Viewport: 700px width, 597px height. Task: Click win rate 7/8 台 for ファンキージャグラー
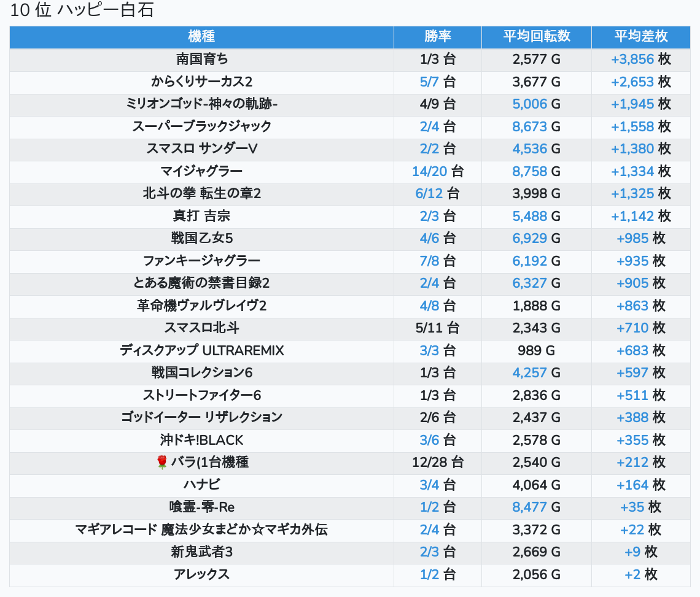click(437, 261)
